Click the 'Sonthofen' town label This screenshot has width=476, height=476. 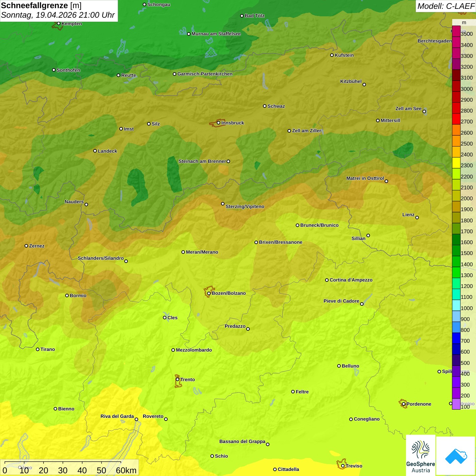(68, 70)
